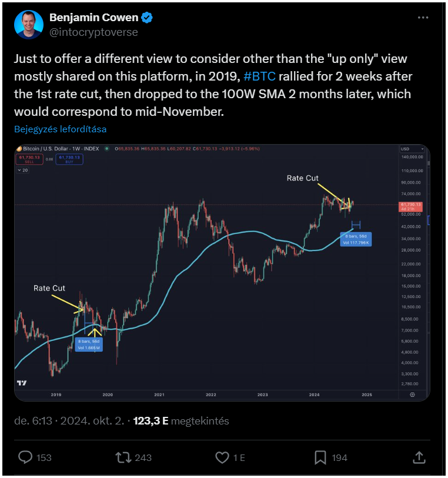448x478 pixels.
Task: Click the red SELL price button
Action: click(x=29, y=159)
